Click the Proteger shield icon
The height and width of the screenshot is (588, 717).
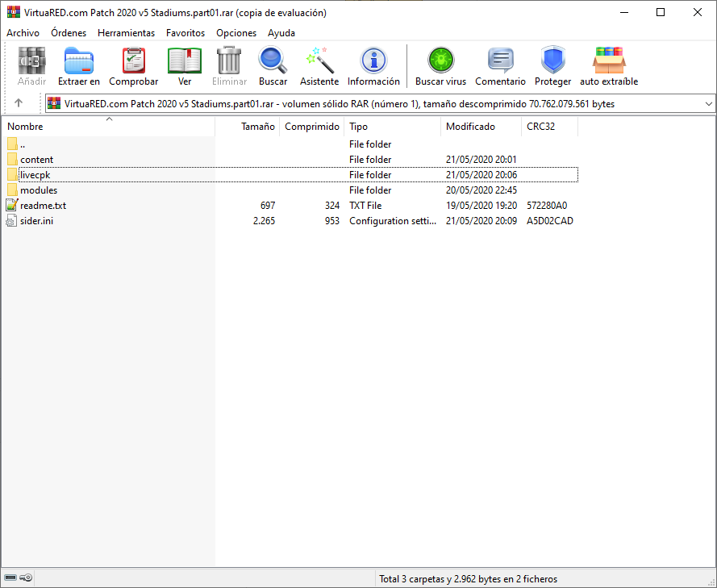(552, 60)
